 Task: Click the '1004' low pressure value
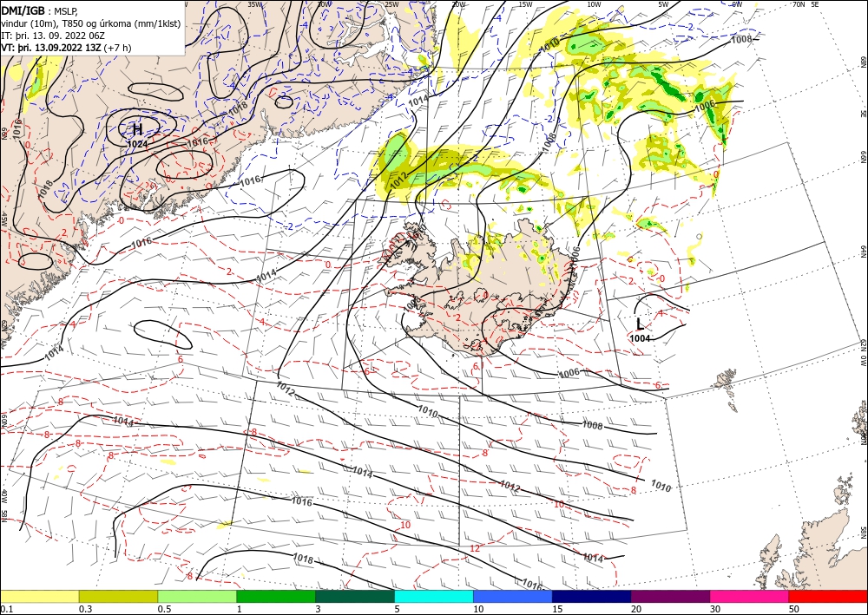click(640, 338)
